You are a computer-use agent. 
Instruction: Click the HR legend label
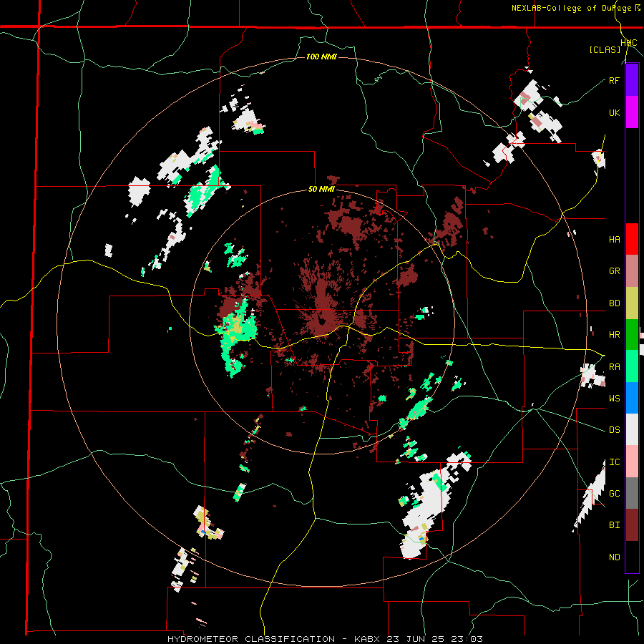(614, 335)
